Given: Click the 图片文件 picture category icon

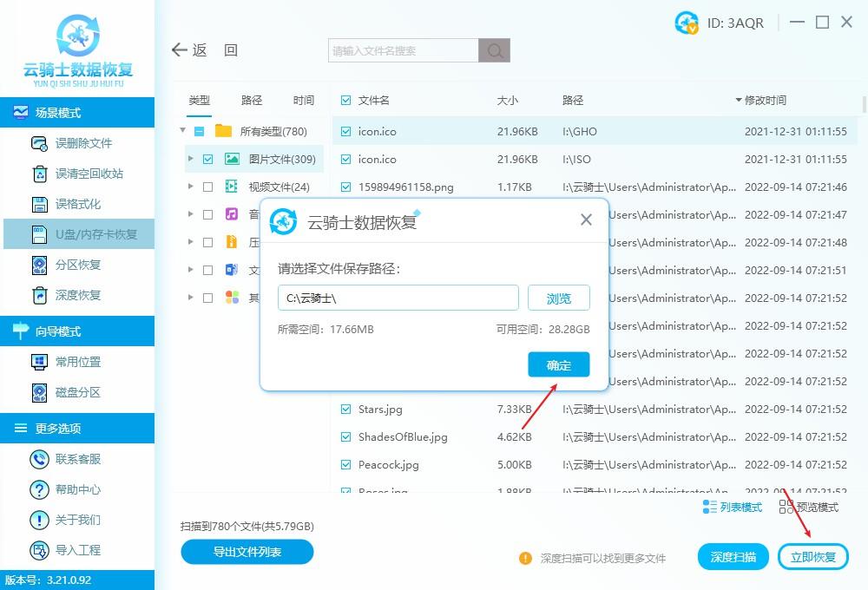Looking at the screenshot, I should tap(232, 159).
